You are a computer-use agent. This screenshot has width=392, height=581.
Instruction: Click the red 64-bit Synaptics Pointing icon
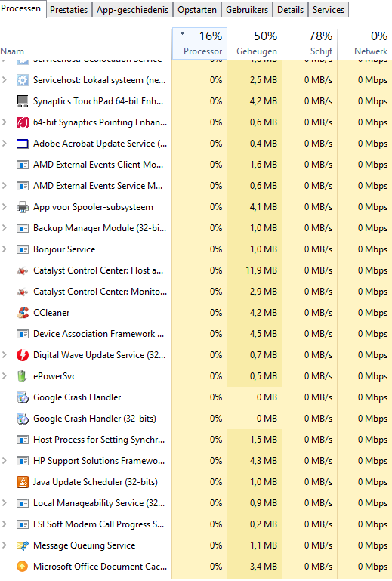23,122
